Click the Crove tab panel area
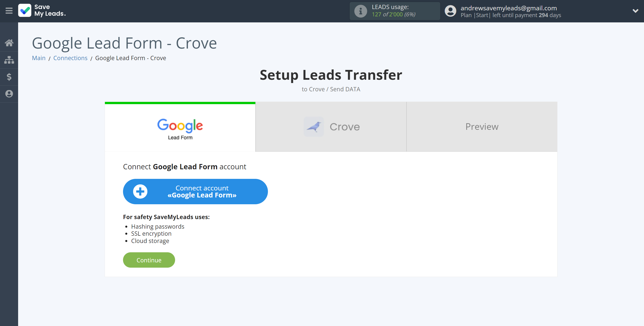 tap(331, 127)
